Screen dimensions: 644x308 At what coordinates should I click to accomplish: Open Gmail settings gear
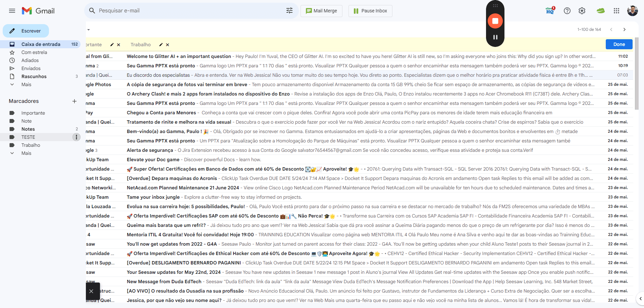pyautogui.click(x=582, y=11)
